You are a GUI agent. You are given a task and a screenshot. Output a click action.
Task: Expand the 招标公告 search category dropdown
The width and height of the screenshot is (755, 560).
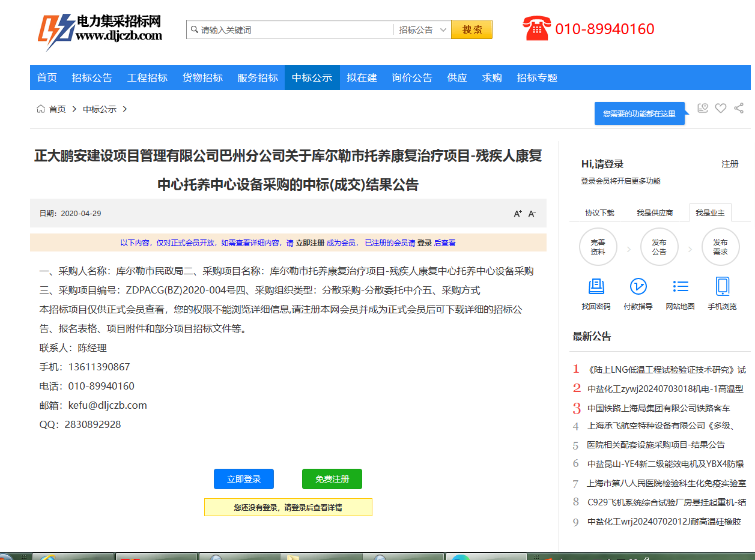point(422,29)
